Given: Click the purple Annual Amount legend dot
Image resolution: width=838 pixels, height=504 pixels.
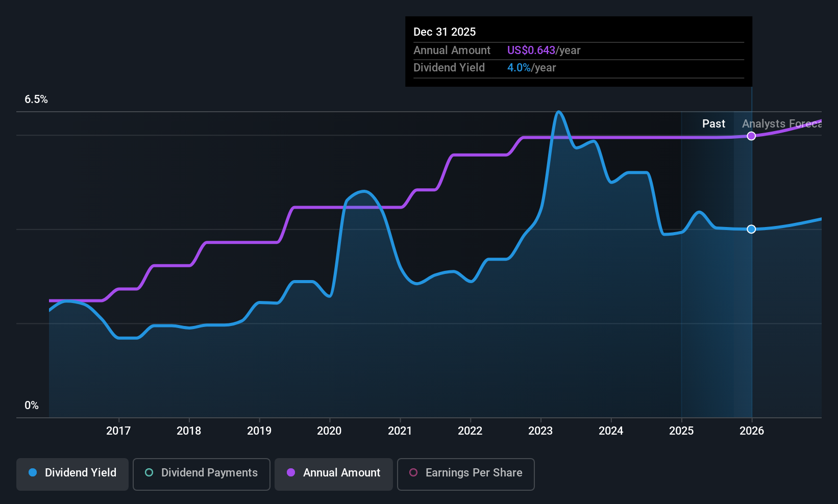Looking at the screenshot, I should [291, 472].
